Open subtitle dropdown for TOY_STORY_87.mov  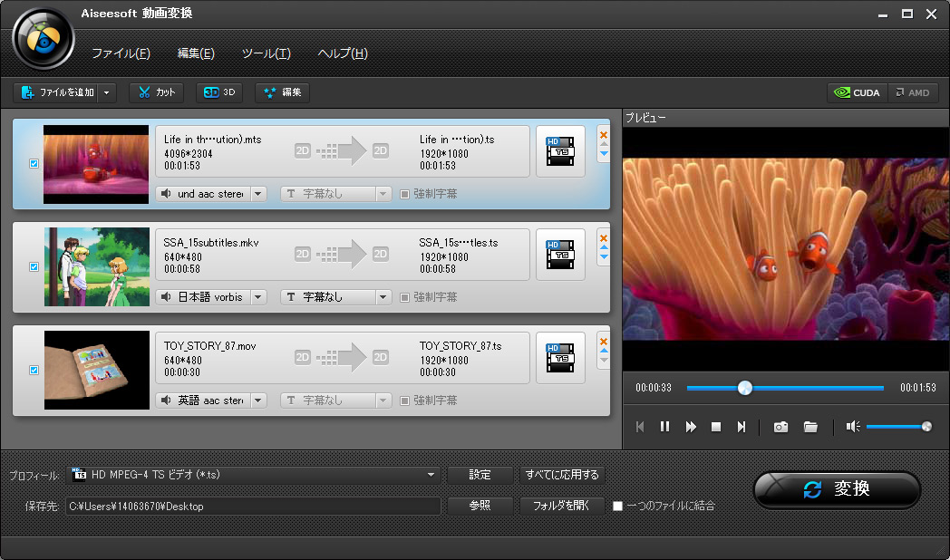click(x=383, y=401)
